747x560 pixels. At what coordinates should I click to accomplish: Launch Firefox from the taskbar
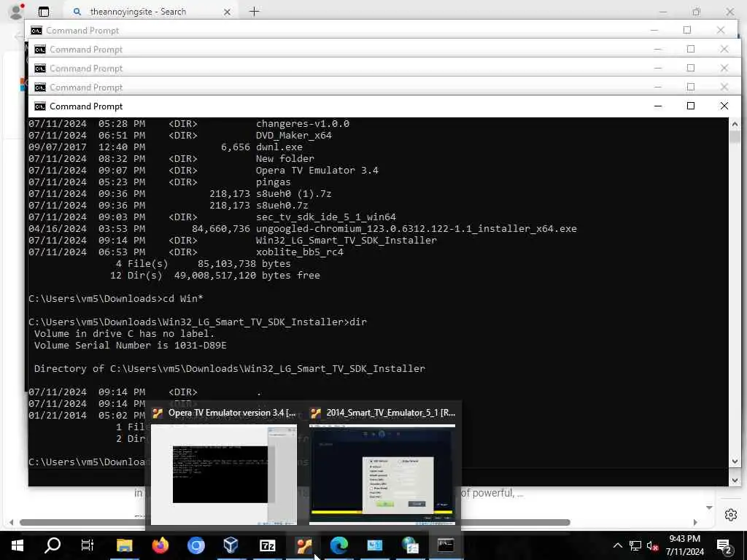tap(160, 545)
